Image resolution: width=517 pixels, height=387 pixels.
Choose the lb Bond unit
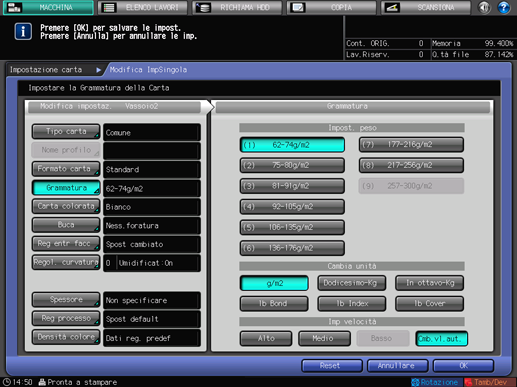[x=274, y=304]
